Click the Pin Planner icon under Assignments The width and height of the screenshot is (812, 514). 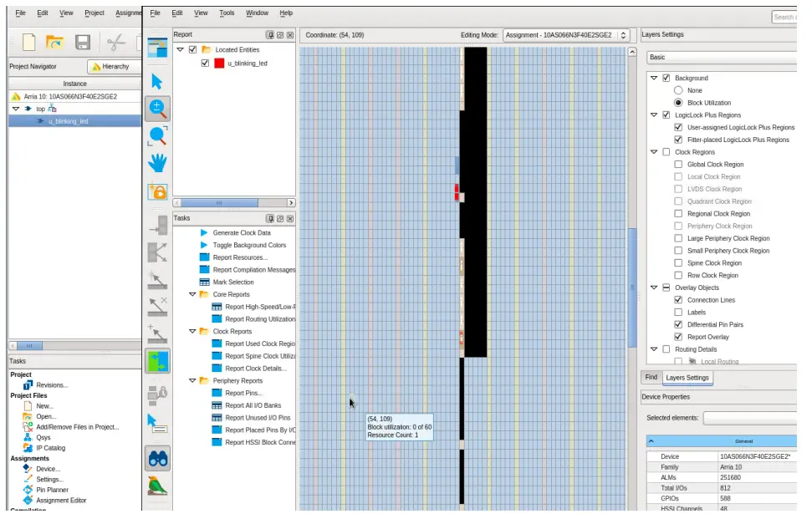click(x=28, y=490)
